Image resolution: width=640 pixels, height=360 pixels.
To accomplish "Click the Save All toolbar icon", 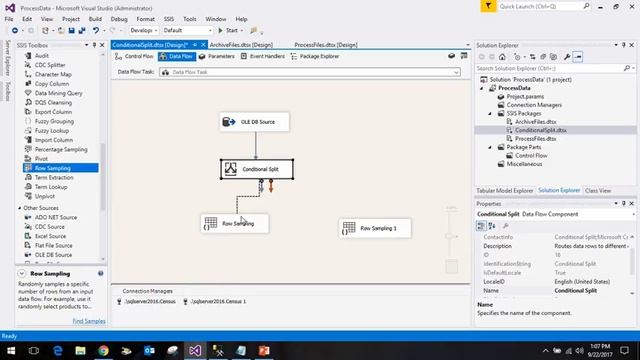I will coord(82,30).
